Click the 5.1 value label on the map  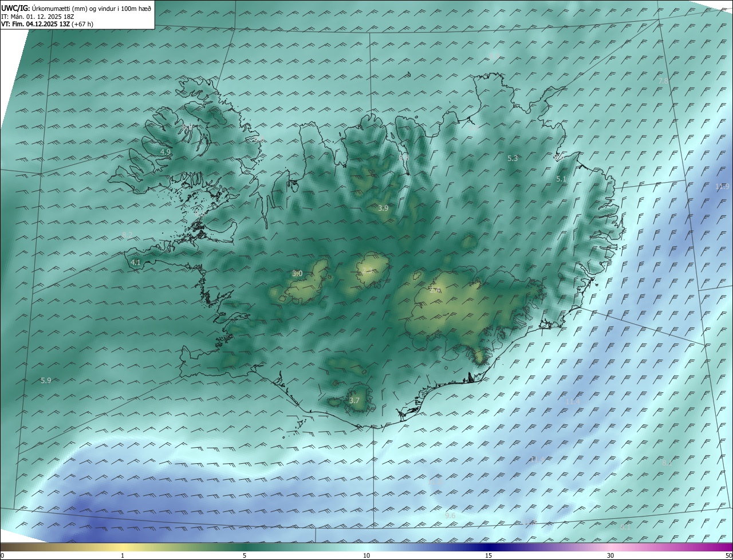point(561,179)
